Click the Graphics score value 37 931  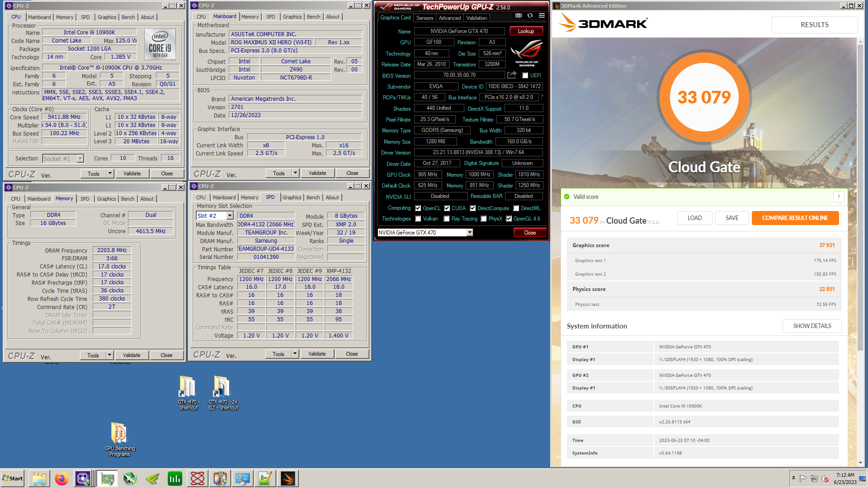(x=827, y=245)
